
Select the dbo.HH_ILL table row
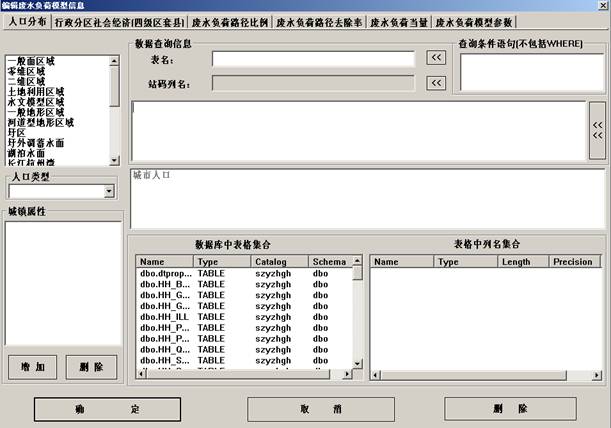coord(163,316)
